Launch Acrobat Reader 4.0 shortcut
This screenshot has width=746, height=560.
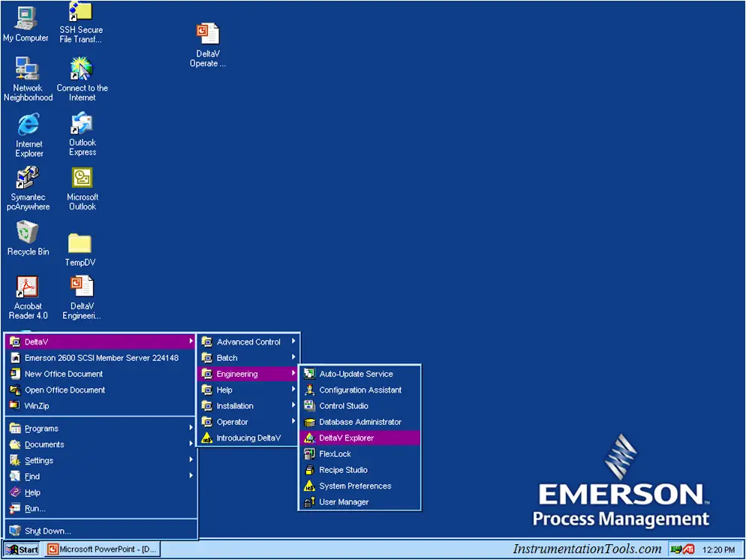coord(28,297)
